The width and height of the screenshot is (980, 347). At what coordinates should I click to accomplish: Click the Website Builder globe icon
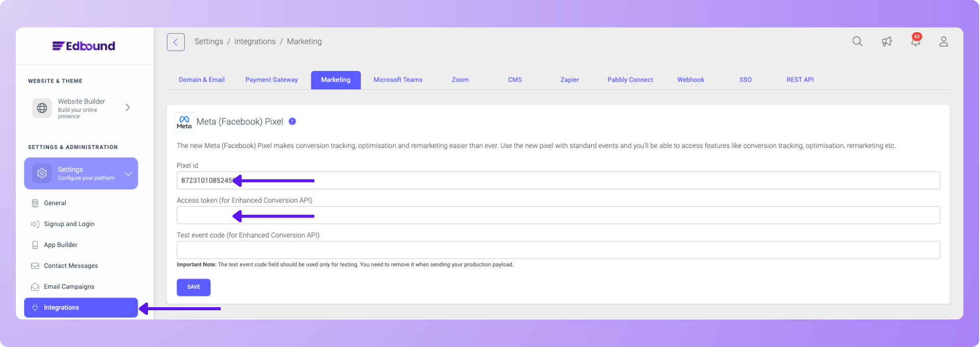42,108
